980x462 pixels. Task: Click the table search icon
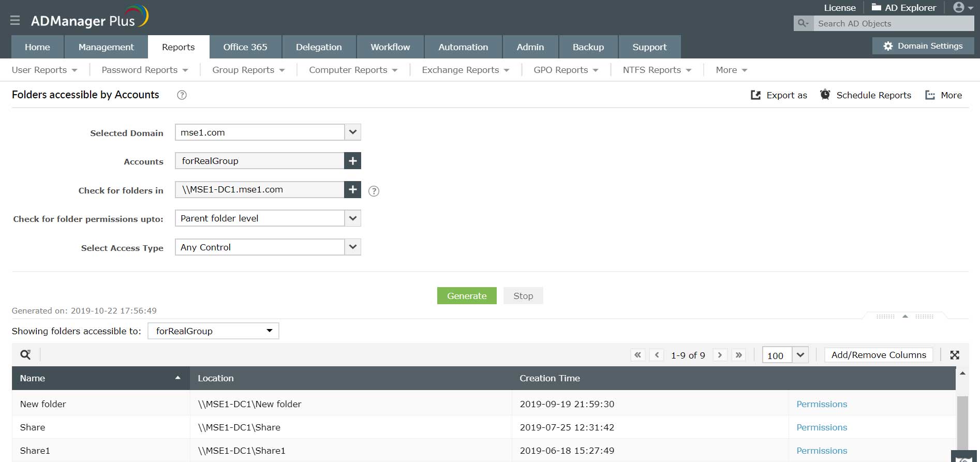(x=25, y=354)
